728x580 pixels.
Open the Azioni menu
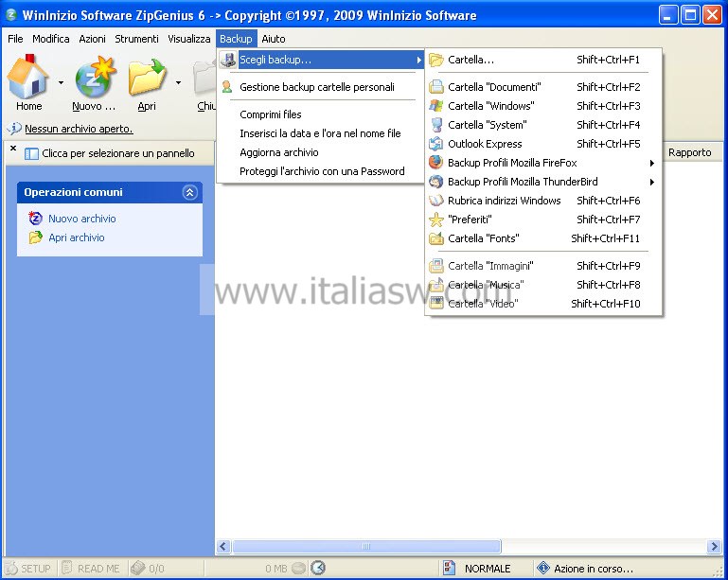point(92,39)
